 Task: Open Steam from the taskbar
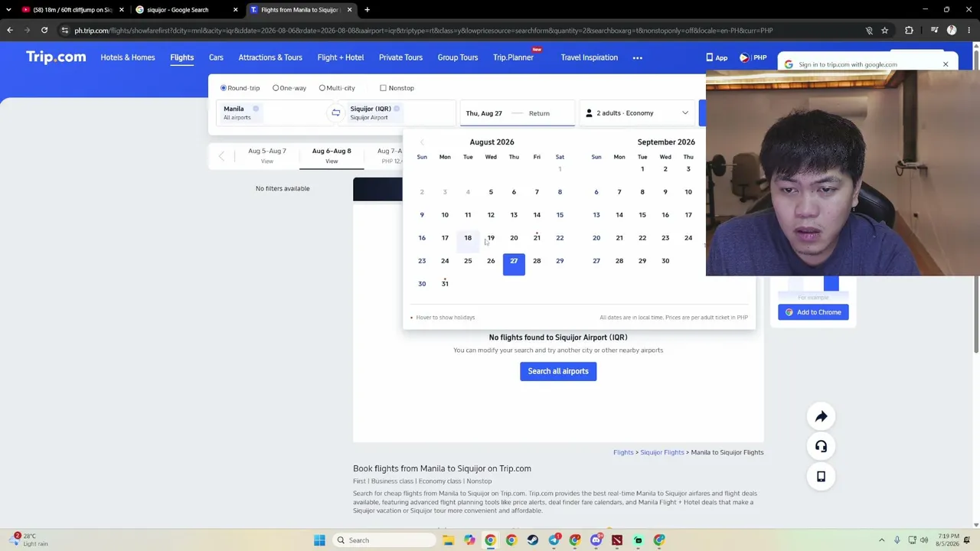532,540
